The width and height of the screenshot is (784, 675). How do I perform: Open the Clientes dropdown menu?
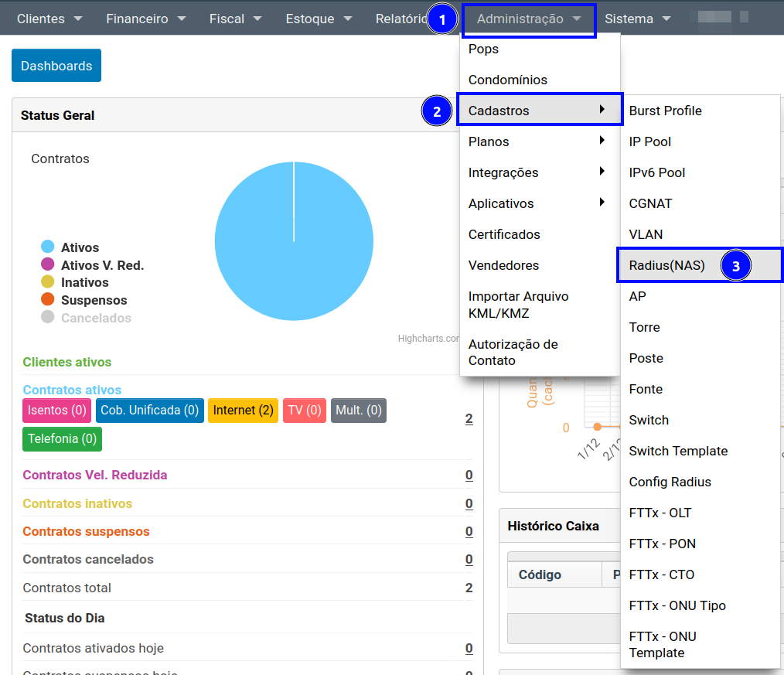coord(49,19)
